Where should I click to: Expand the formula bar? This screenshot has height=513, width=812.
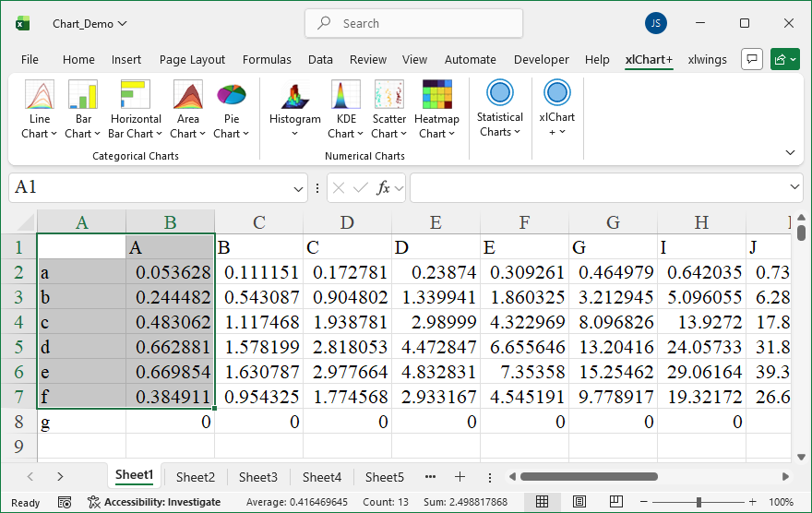(795, 188)
